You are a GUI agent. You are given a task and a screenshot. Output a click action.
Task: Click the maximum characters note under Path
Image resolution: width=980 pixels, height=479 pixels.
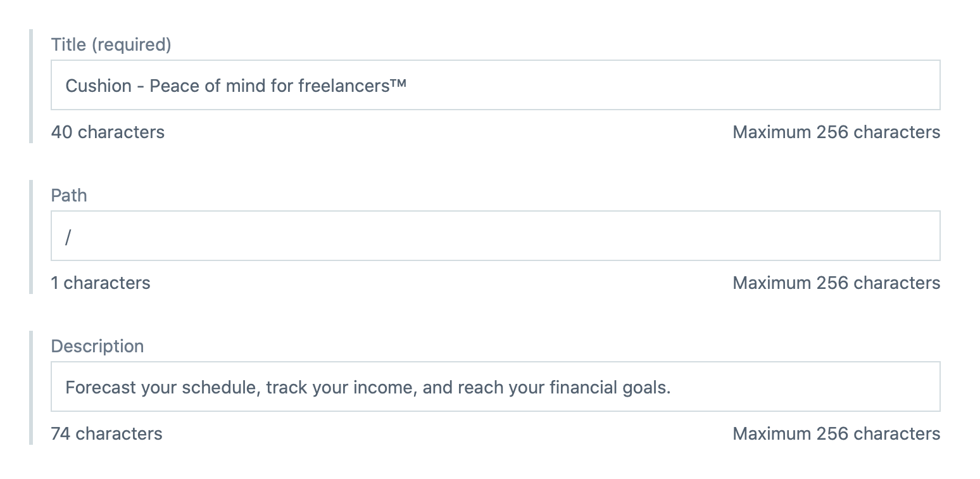(x=836, y=283)
